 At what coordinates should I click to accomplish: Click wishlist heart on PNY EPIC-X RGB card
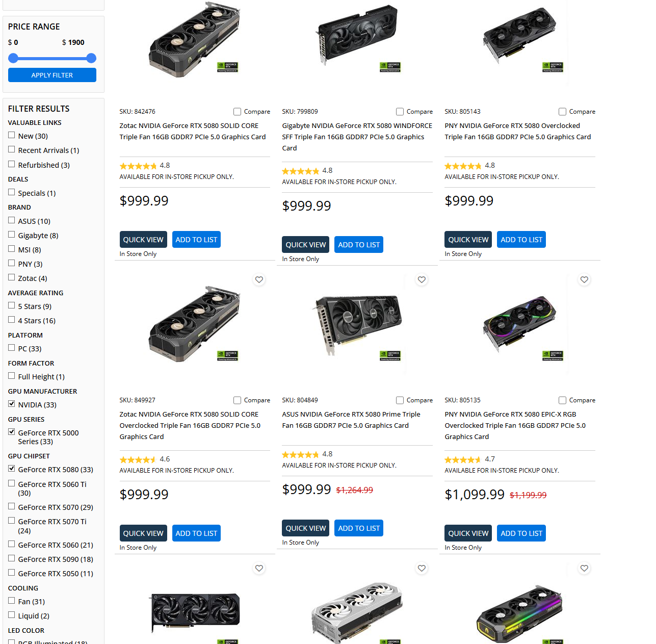(584, 279)
